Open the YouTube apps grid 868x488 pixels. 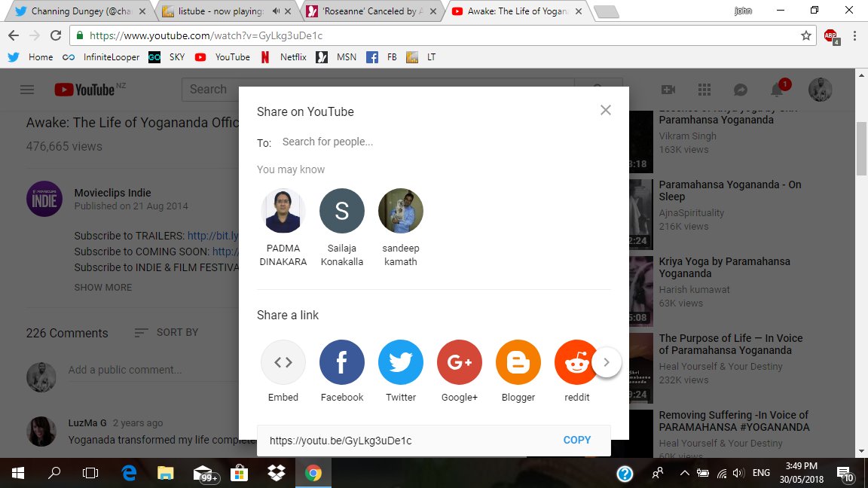(704, 90)
